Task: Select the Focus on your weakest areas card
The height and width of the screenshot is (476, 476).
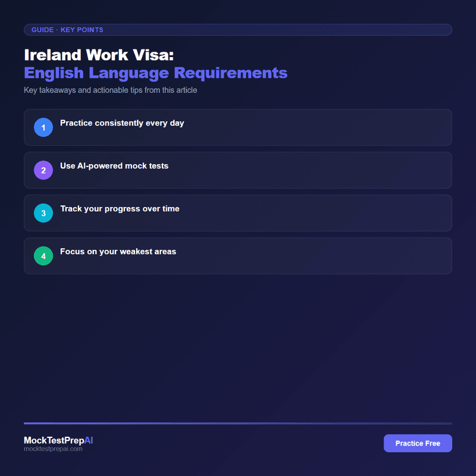Action: click(238, 256)
